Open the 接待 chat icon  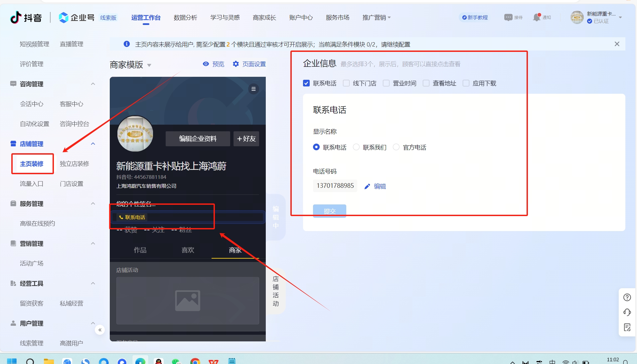click(508, 17)
